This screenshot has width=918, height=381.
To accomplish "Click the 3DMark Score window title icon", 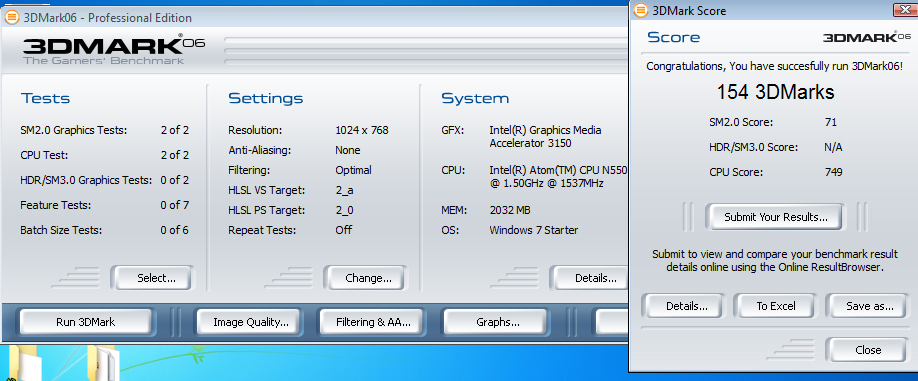I will 641,11.
